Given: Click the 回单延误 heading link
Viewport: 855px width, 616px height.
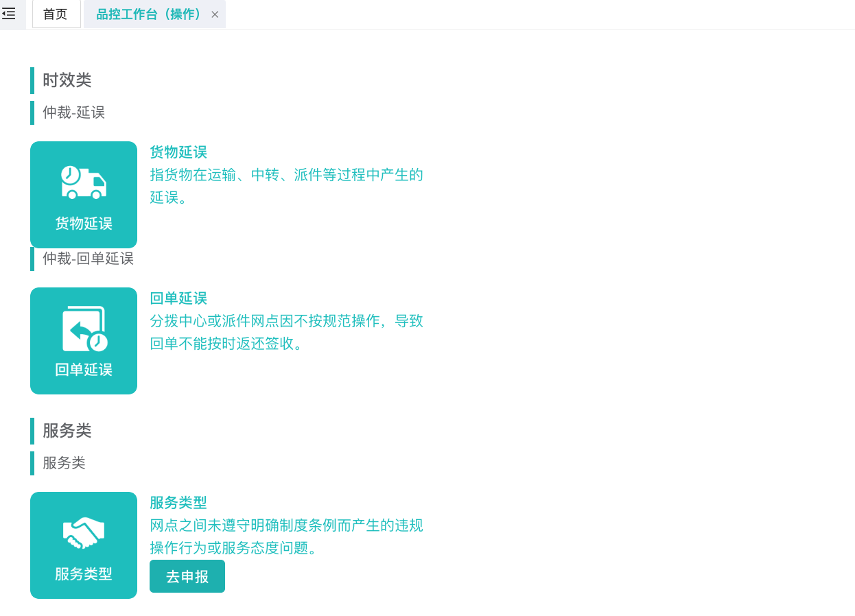Looking at the screenshot, I should [178, 298].
